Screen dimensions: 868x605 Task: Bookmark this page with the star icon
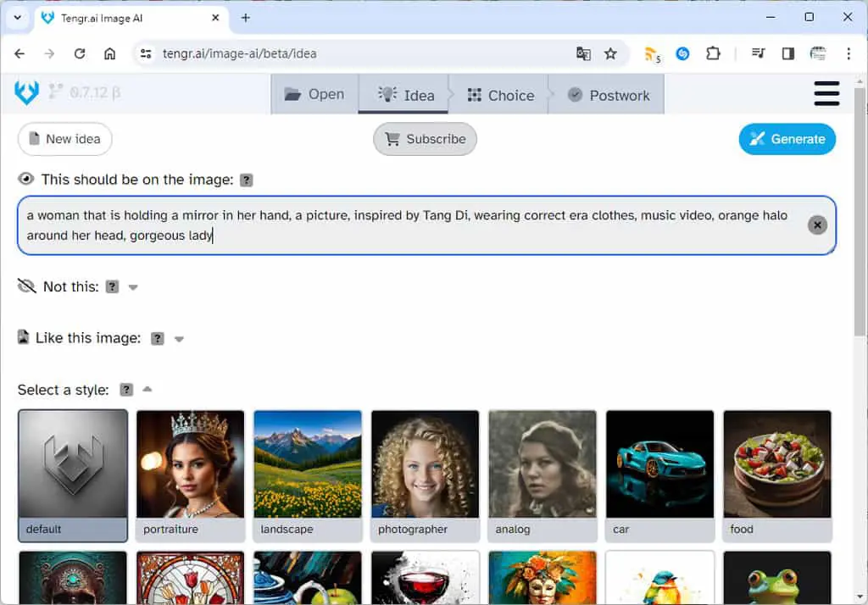click(x=610, y=53)
